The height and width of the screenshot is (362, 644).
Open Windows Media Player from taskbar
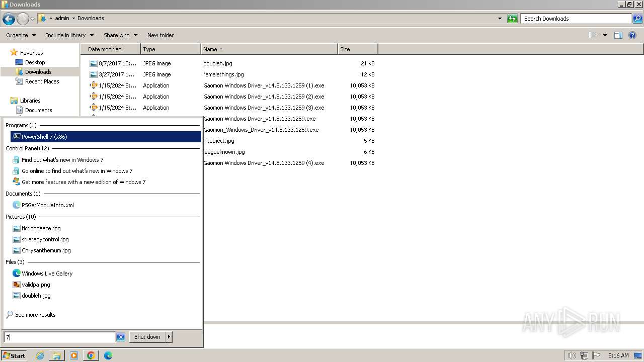click(74, 355)
